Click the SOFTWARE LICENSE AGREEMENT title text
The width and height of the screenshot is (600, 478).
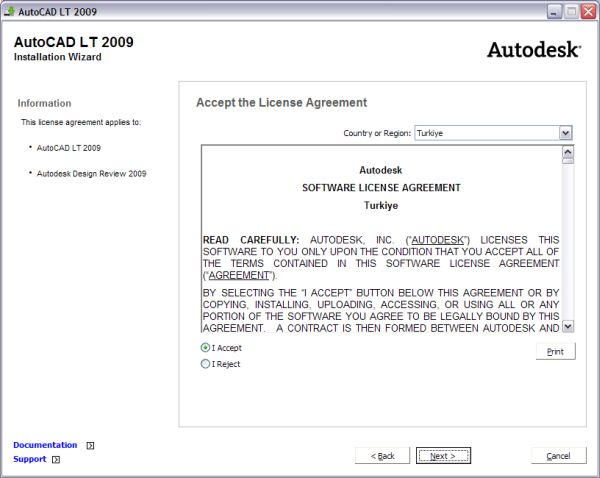click(381, 188)
